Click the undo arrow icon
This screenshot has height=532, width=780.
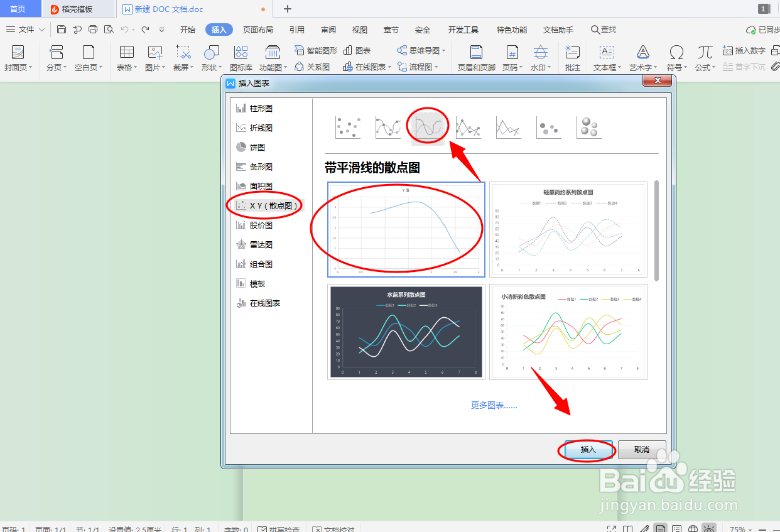[x=125, y=30]
